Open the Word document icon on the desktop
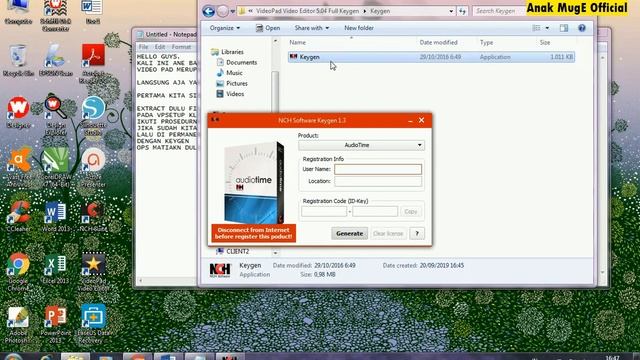Screen dimensions: 640x360 pyautogui.click(x=92, y=12)
